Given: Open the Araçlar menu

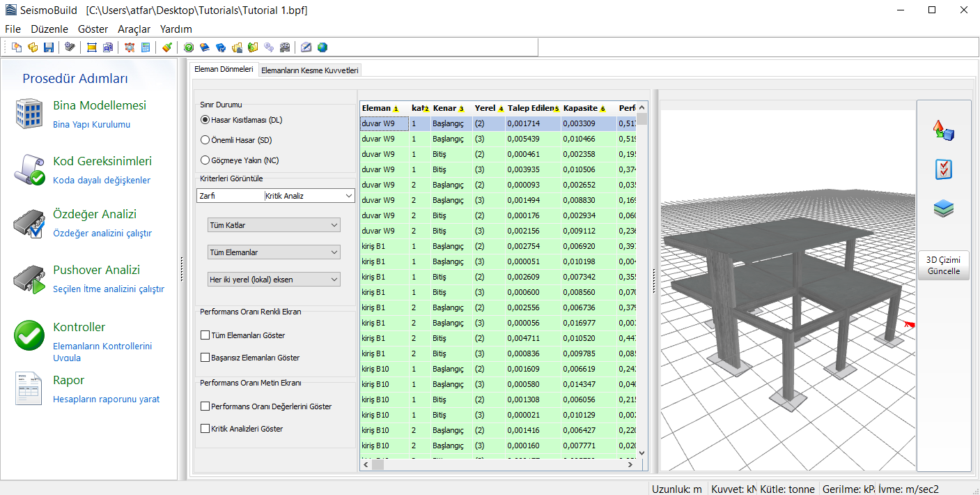Looking at the screenshot, I should pos(134,29).
